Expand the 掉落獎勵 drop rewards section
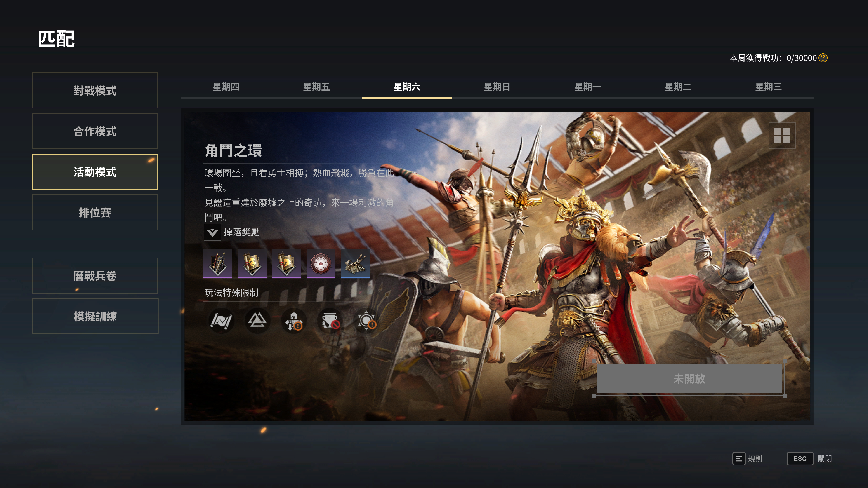 coord(212,232)
